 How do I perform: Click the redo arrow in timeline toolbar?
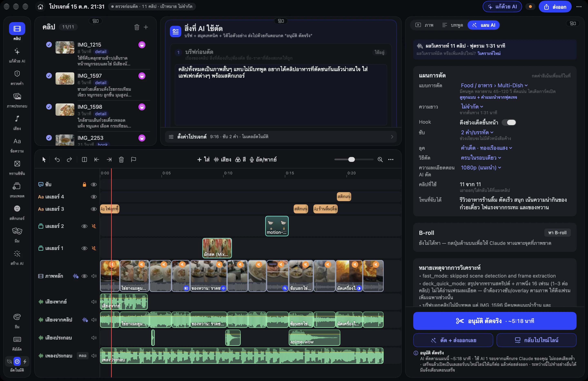pos(69,160)
